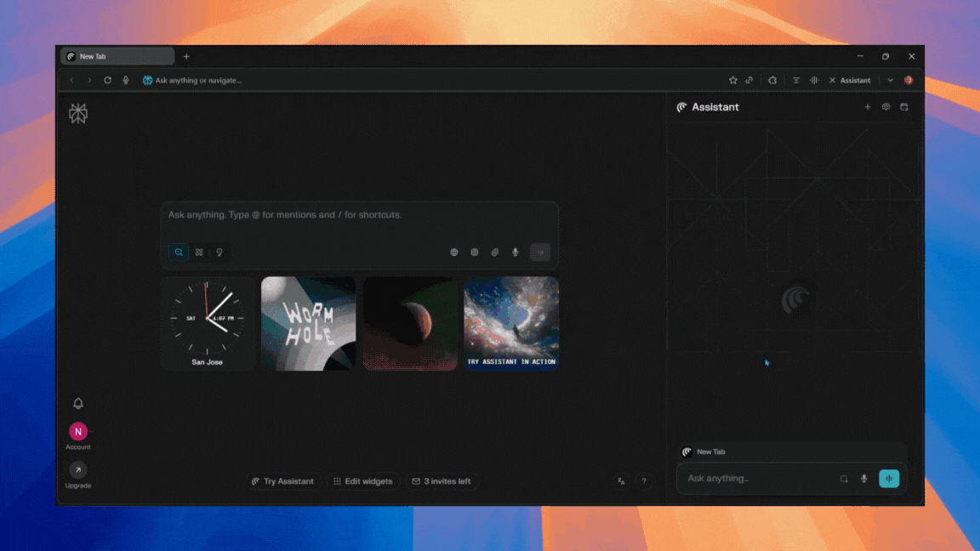Open the "Try Assistant in Action" card
The width and height of the screenshot is (980, 551).
pos(511,324)
